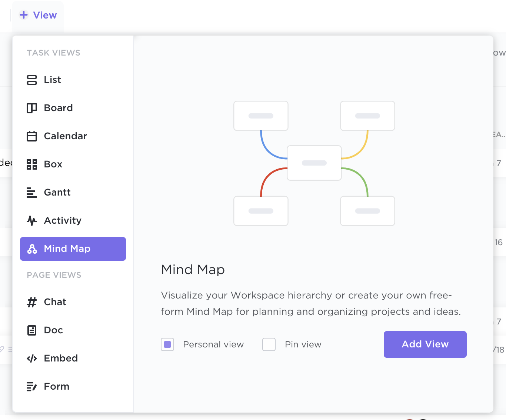Click the Add View button
Screen dimensions: 506x420
[425, 344]
